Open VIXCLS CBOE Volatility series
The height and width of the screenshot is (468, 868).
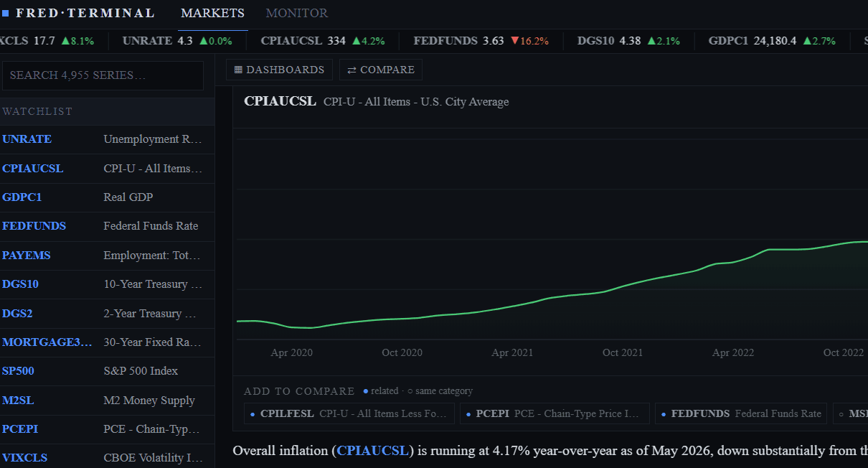[107, 458]
